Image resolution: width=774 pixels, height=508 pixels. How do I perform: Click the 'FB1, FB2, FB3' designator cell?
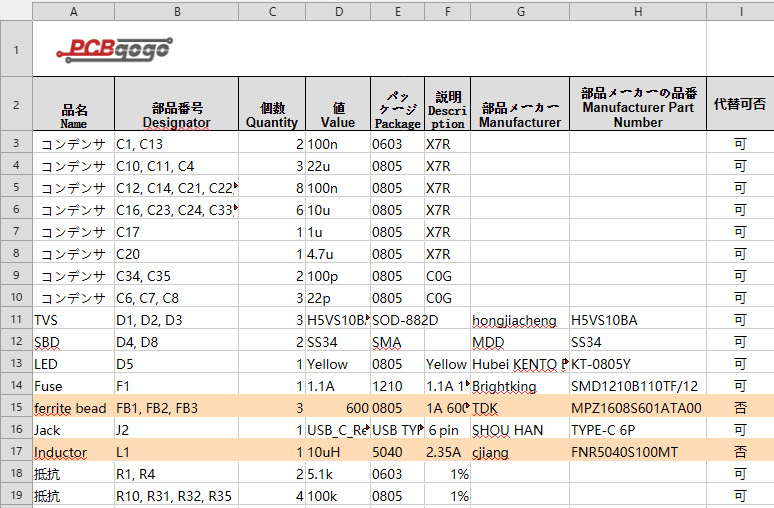point(176,407)
